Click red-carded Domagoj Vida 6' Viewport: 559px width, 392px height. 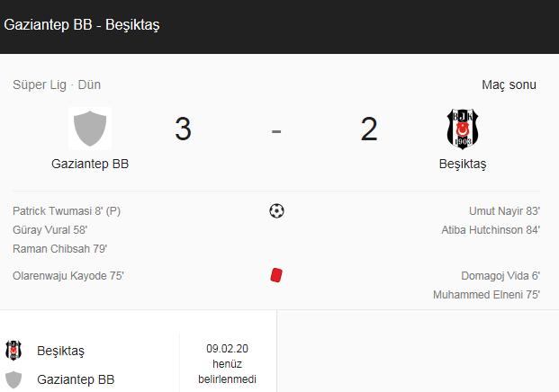point(500,276)
